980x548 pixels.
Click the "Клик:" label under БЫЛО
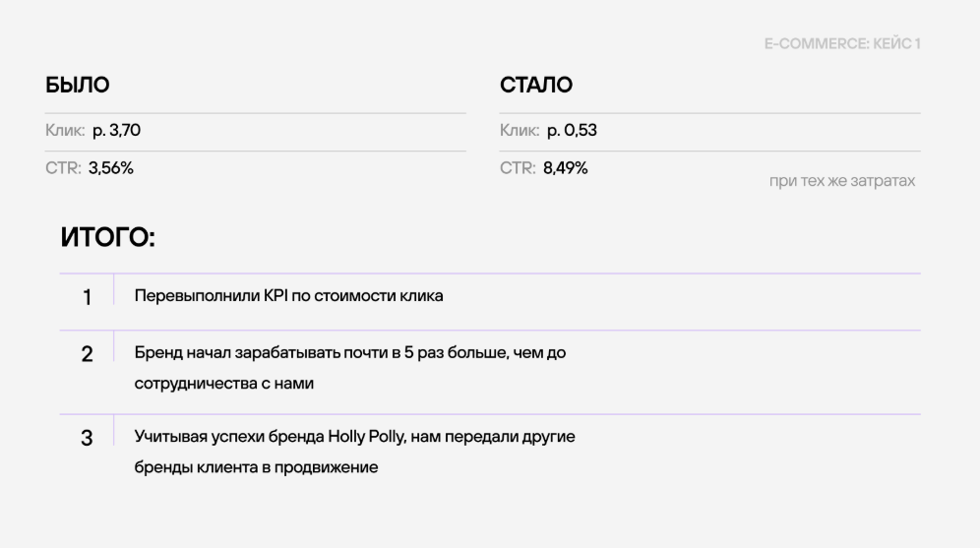coord(65,130)
